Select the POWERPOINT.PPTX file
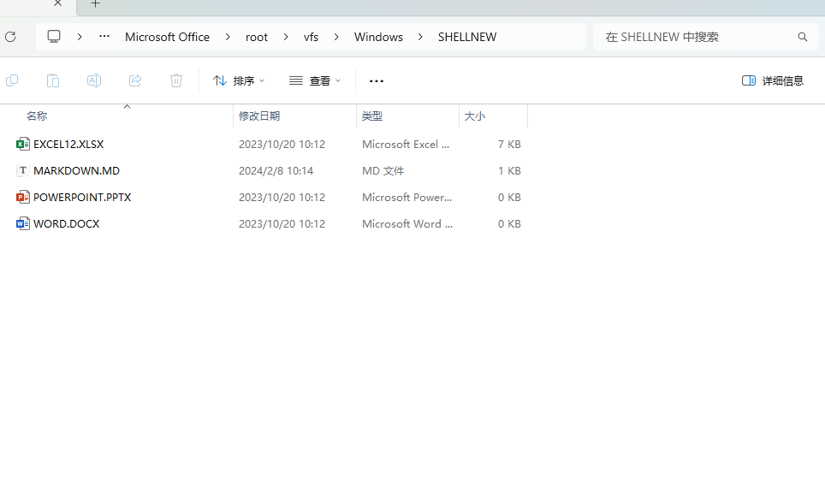Screen dimensions: 825x504 click(x=81, y=198)
